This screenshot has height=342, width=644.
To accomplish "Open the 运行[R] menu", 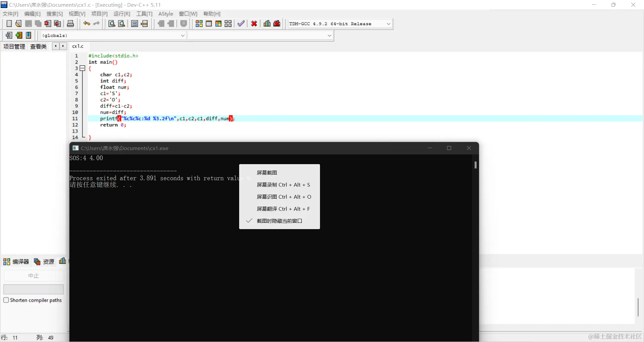I will point(122,14).
